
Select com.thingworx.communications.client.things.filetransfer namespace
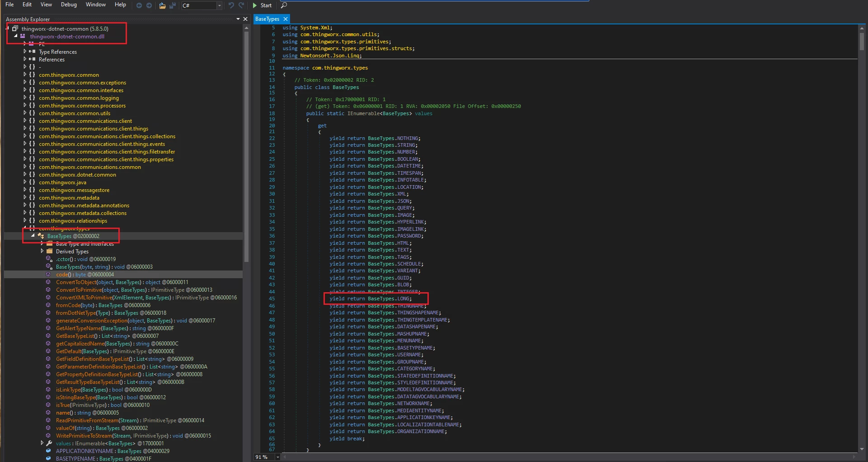click(x=107, y=151)
